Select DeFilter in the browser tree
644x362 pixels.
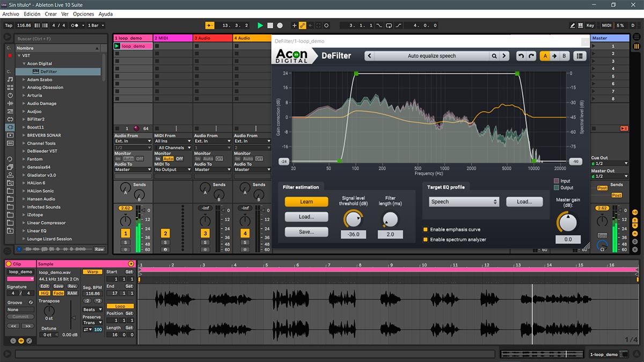48,71
